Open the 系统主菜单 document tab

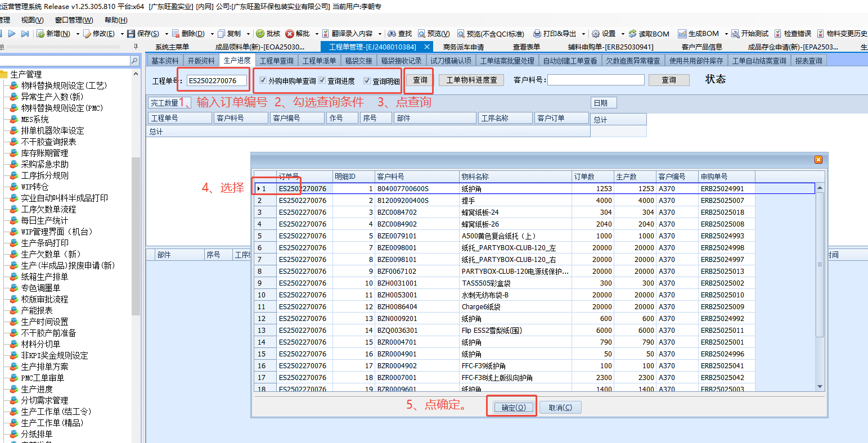click(x=172, y=47)
